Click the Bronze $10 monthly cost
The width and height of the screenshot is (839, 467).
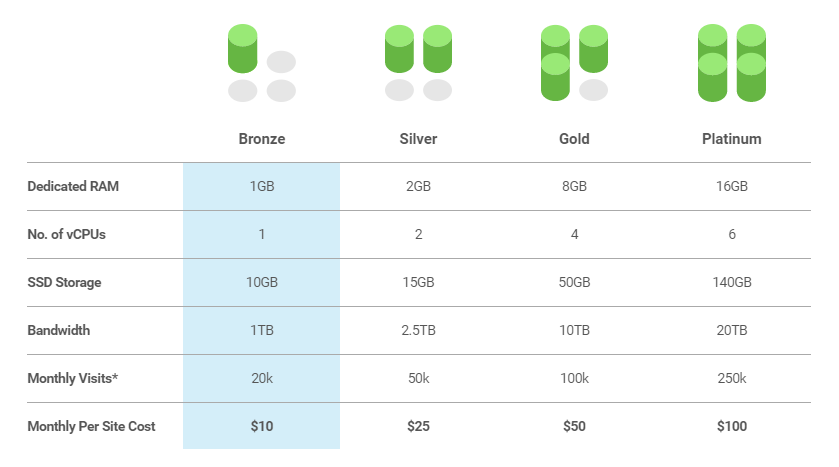click(x=262, y=426)
